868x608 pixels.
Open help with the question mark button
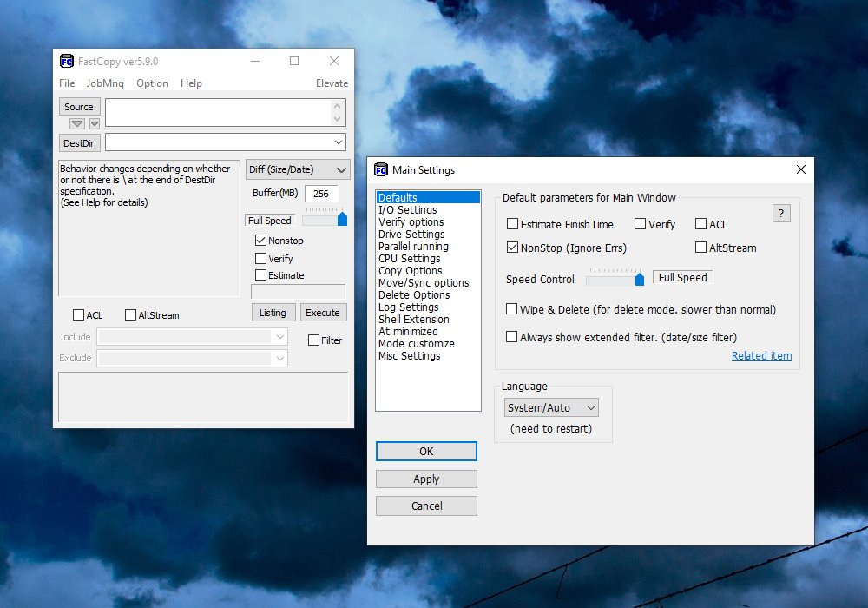781,213
